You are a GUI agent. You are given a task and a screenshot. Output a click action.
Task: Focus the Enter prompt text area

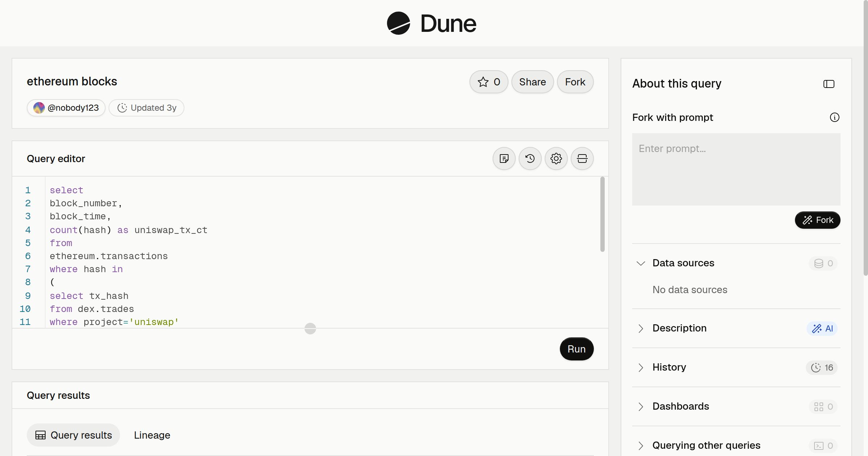tap(736, 169)
